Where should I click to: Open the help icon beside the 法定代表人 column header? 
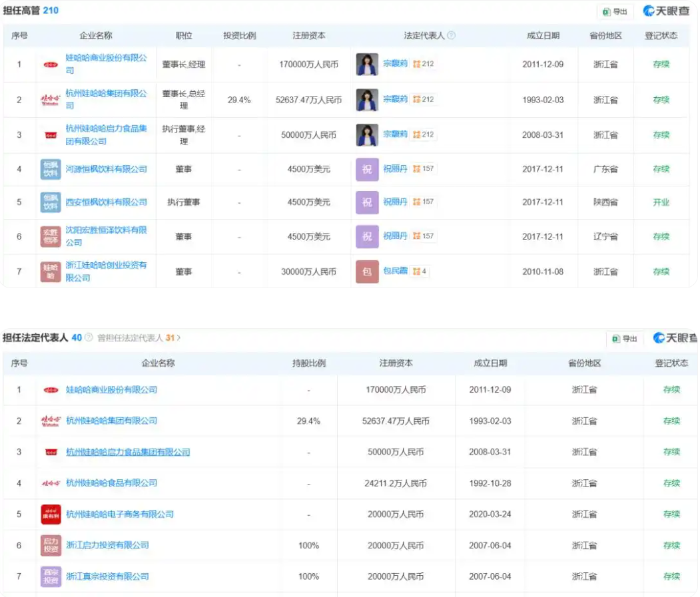click(452, 35)
